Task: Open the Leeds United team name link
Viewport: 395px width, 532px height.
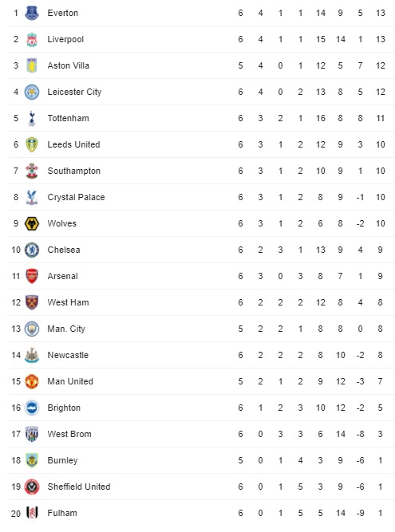Action: tap(73, 144)
